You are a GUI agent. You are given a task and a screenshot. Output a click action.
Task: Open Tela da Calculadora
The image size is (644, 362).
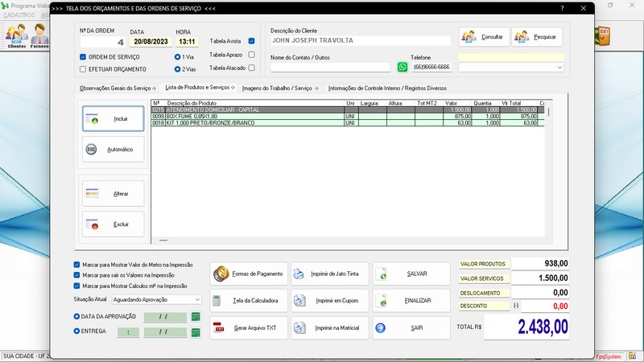[x=249, y=301]
